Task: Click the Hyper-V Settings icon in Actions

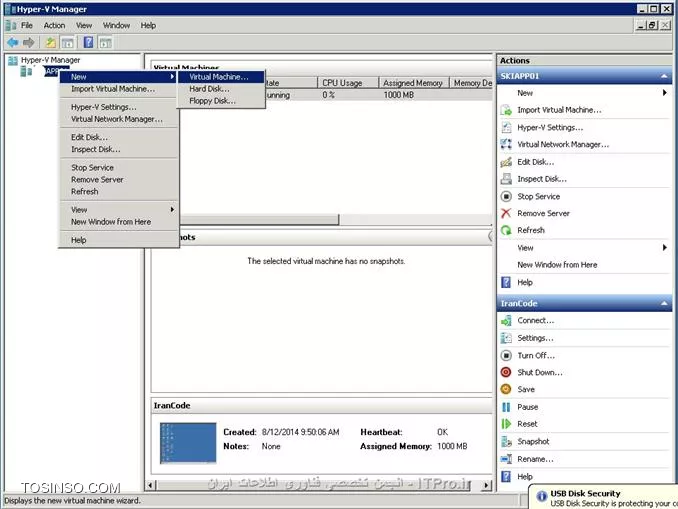Action: [x=506, y=127]
